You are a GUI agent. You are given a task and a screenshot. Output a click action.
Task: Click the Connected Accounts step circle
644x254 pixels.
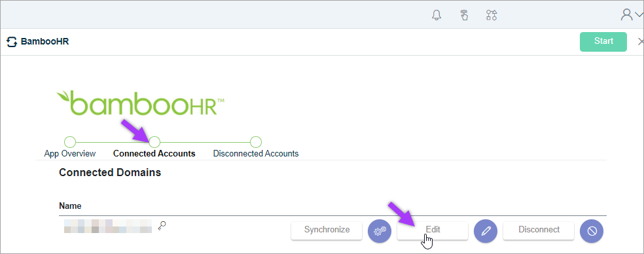click(154, 142)
